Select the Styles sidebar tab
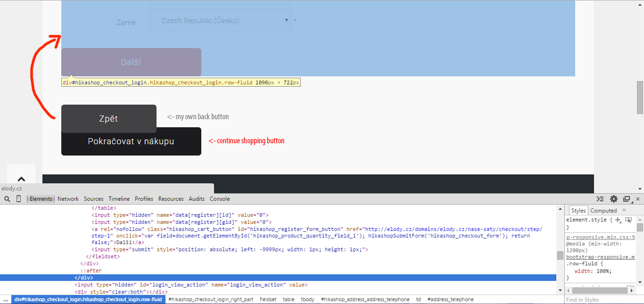The width and height of the screenshot is (644, 304). click(x=578, y=211)
